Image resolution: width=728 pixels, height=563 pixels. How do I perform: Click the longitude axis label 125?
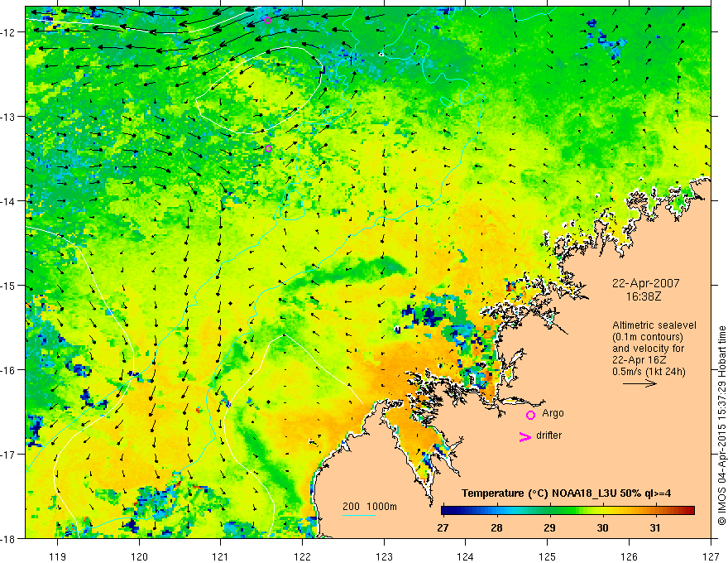click(x=548, y=556)
